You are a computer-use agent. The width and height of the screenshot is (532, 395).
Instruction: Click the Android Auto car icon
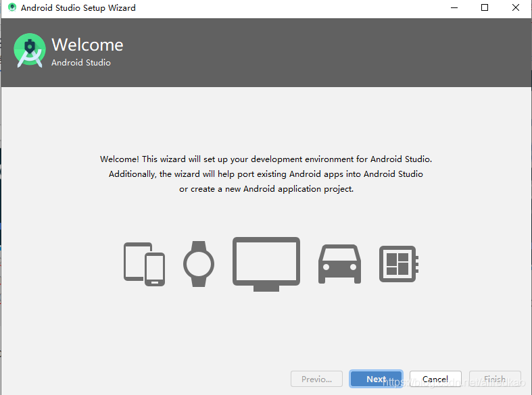[x=339, y=264]
